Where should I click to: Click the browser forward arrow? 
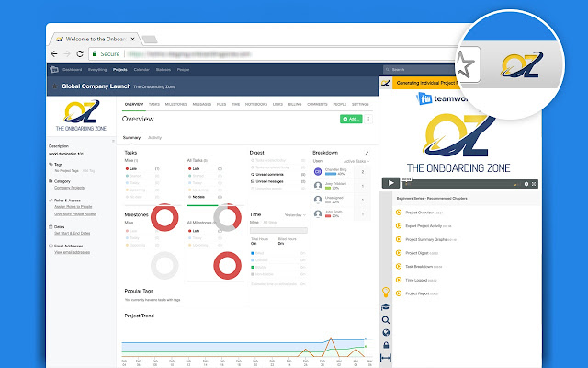tap(67, 53)
